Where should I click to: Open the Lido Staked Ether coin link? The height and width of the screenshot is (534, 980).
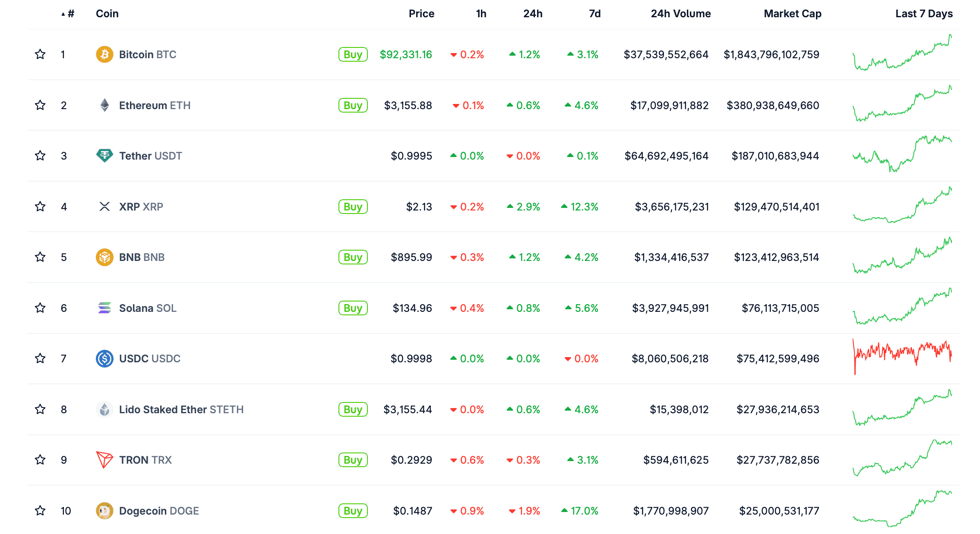tap(181, 409)
